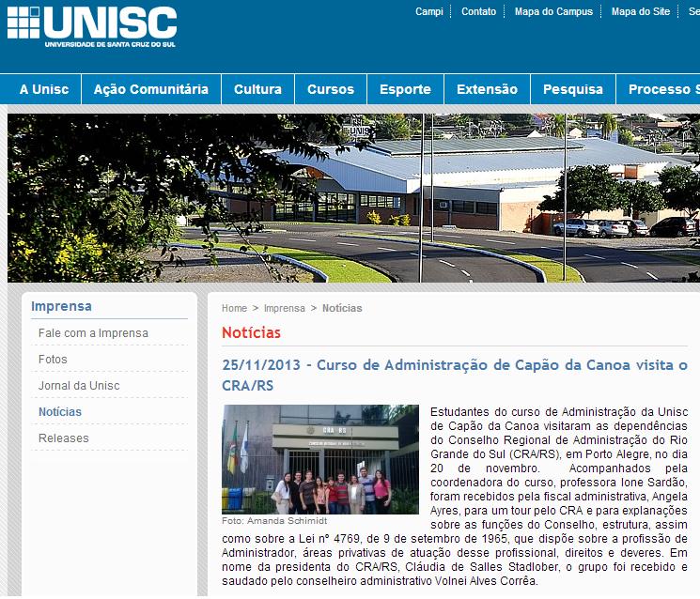Image resolution: width=700 pixels, height=599 pixels.
Task: Open the CRA/RS group photo
Action: click(320, 459)
